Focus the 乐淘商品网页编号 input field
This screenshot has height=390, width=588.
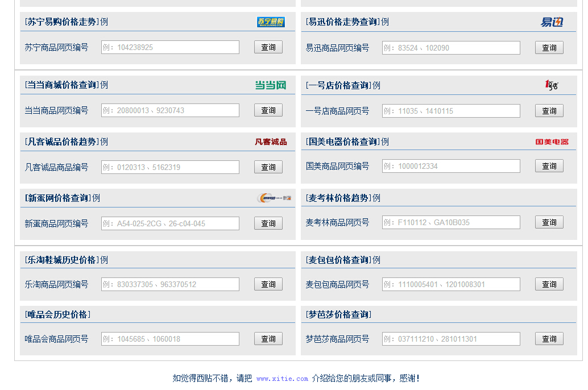click(170, 284)
